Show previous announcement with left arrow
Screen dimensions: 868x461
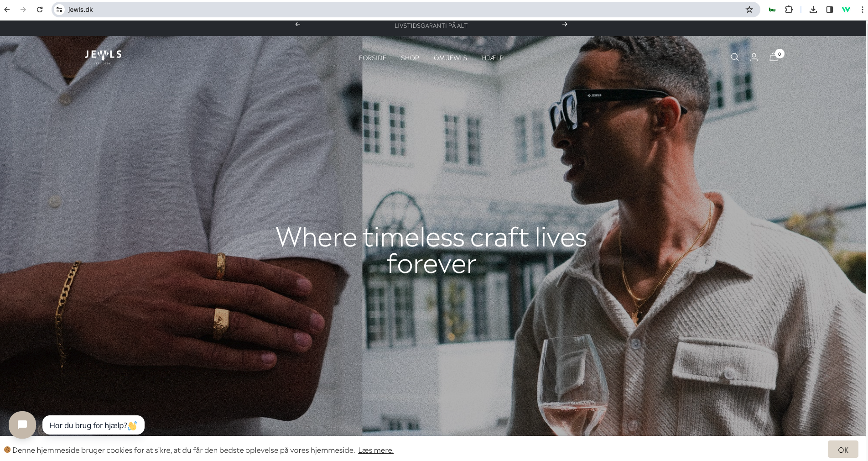[x=297, y=24]
